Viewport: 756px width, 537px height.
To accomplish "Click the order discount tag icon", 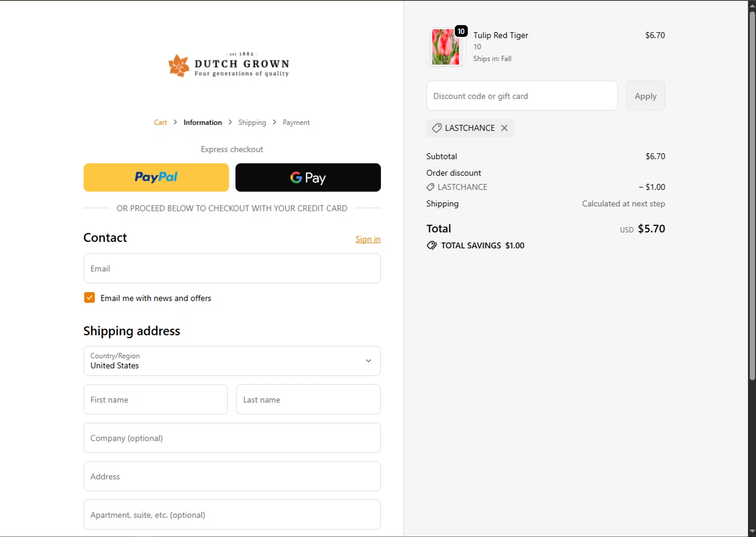I will pyautogui.click(x=430, y=187).
